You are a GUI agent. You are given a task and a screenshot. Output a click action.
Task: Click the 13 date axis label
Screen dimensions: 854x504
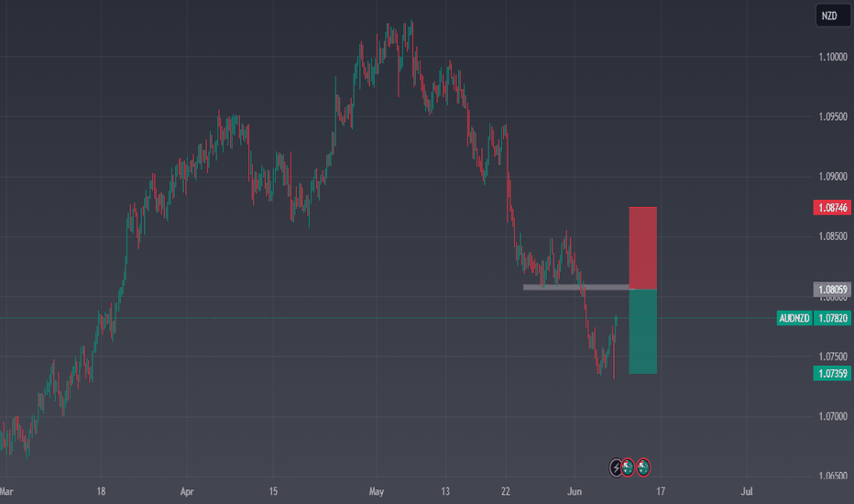445,491
